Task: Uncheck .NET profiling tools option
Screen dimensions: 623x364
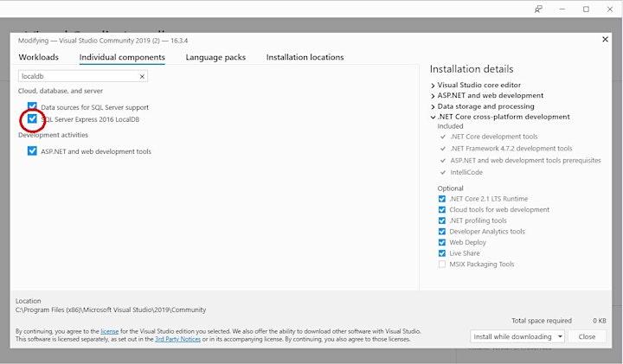Action: click(442, 220)
